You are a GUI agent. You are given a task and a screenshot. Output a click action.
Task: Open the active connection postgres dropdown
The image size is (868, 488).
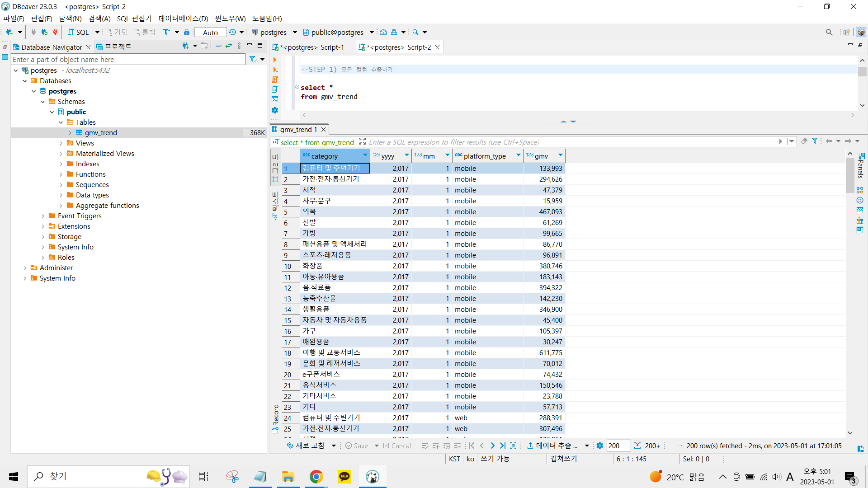(274, 32)
